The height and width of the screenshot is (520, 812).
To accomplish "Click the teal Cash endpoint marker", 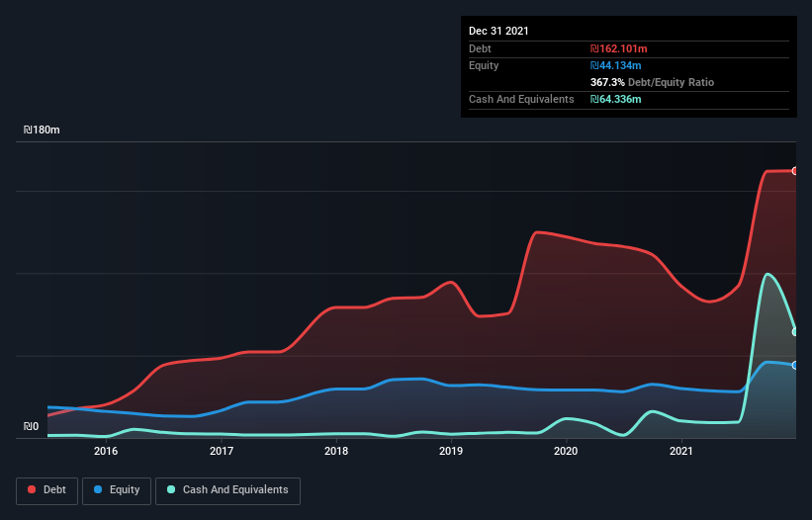I will click(795, 331).
